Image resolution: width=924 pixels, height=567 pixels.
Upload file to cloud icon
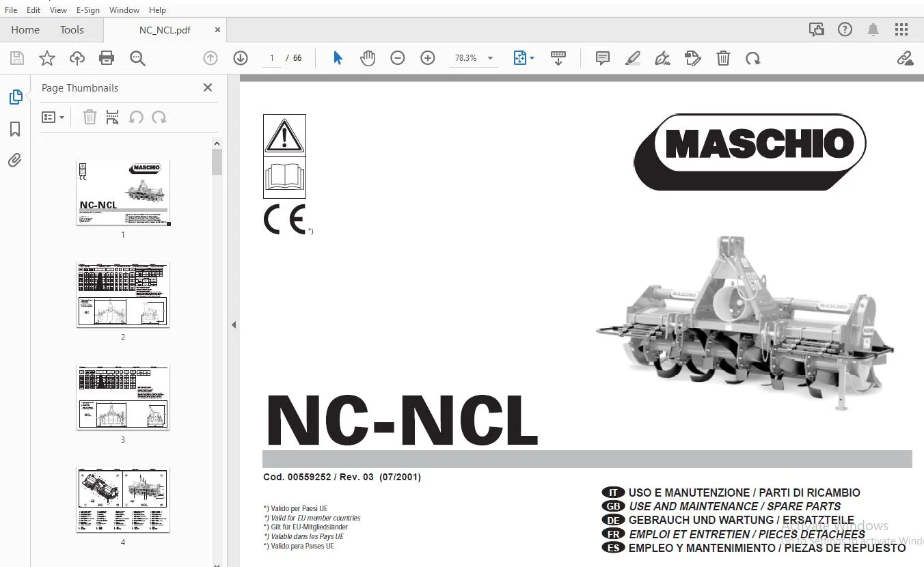click(x=77, y=59)
